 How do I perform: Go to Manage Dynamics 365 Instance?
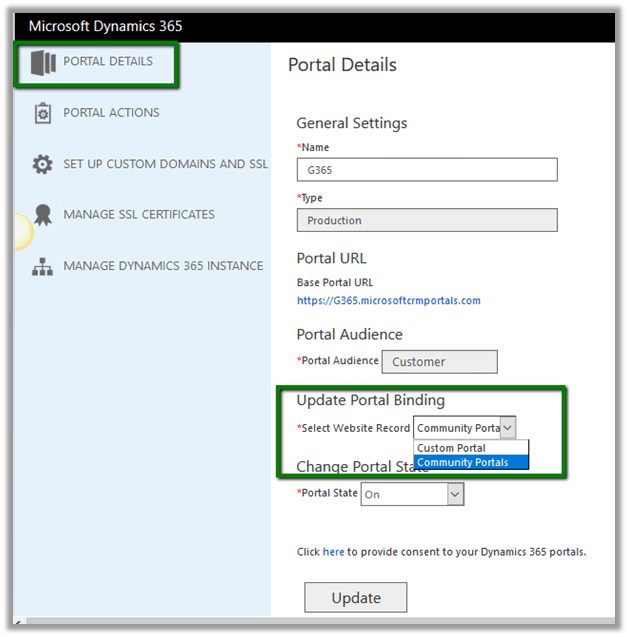(163, 266)
